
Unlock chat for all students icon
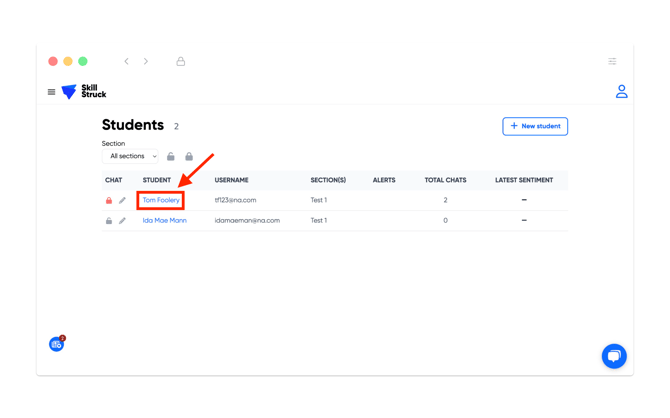tap(170, 156)
